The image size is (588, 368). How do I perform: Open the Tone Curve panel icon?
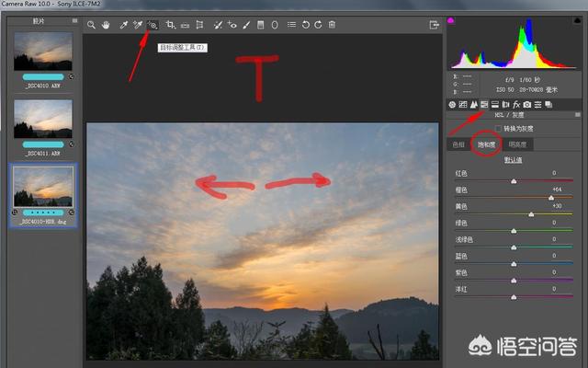pos(463,105)
